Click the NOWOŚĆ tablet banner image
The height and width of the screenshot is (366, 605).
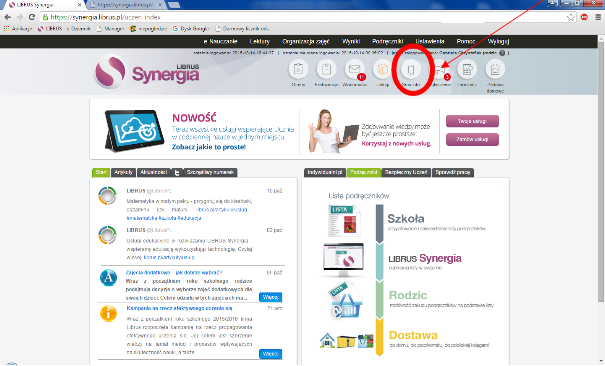tap(135, 130)
